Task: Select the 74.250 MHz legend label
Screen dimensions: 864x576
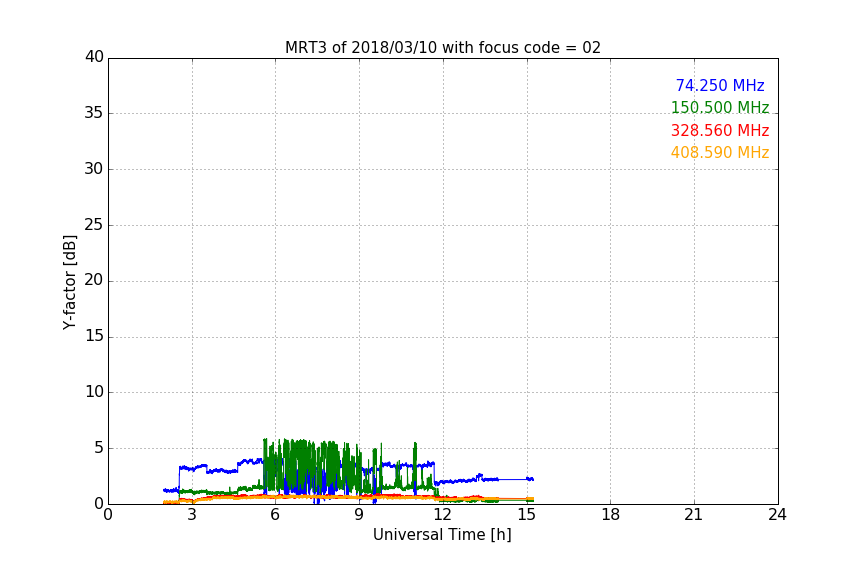Action: pos(720,85)
